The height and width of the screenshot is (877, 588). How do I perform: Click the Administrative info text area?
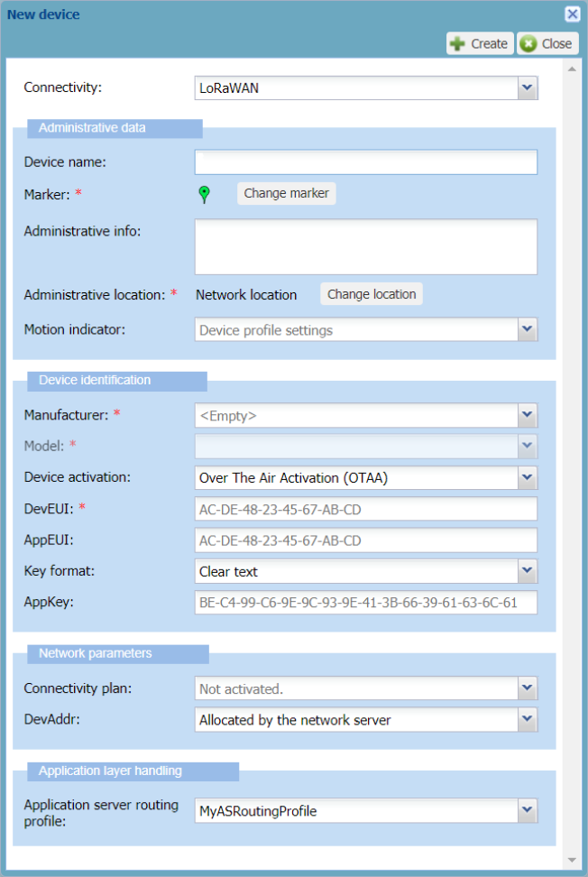click(x=366, y=246)
